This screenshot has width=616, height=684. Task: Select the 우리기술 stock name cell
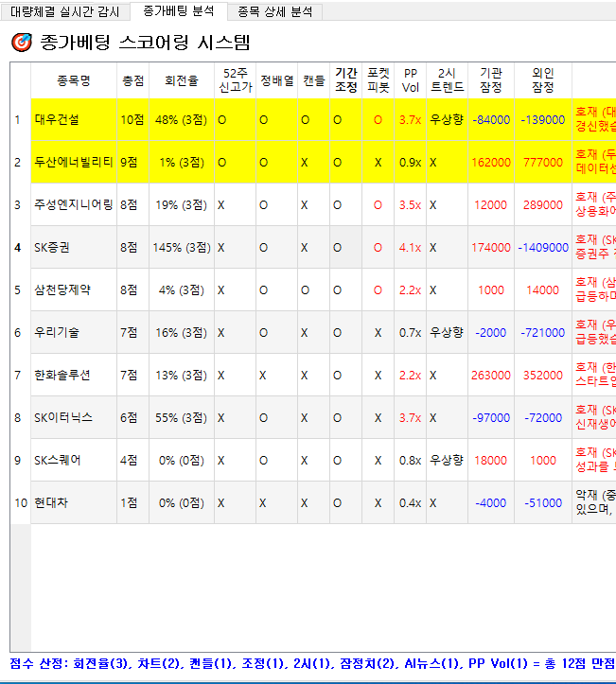(74, 332)
